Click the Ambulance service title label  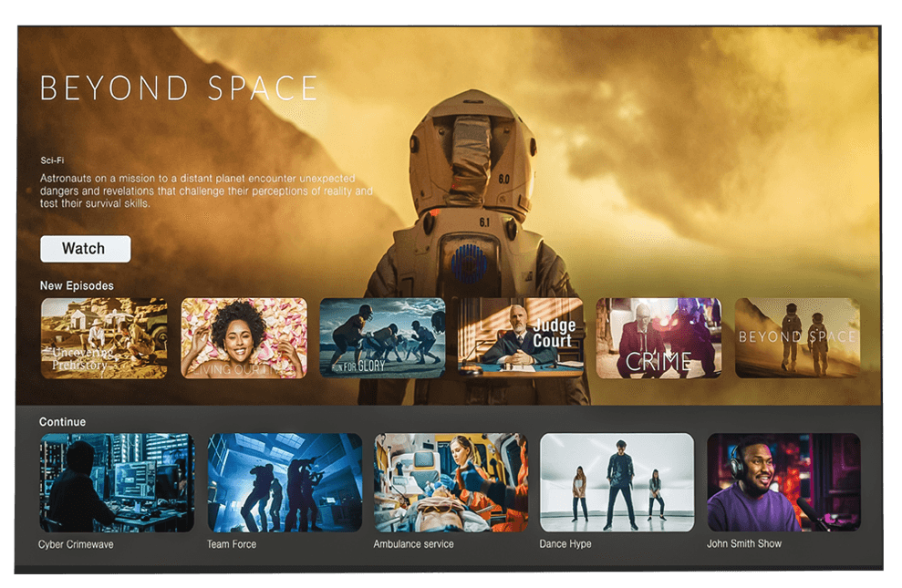click(x=413, y=544)
